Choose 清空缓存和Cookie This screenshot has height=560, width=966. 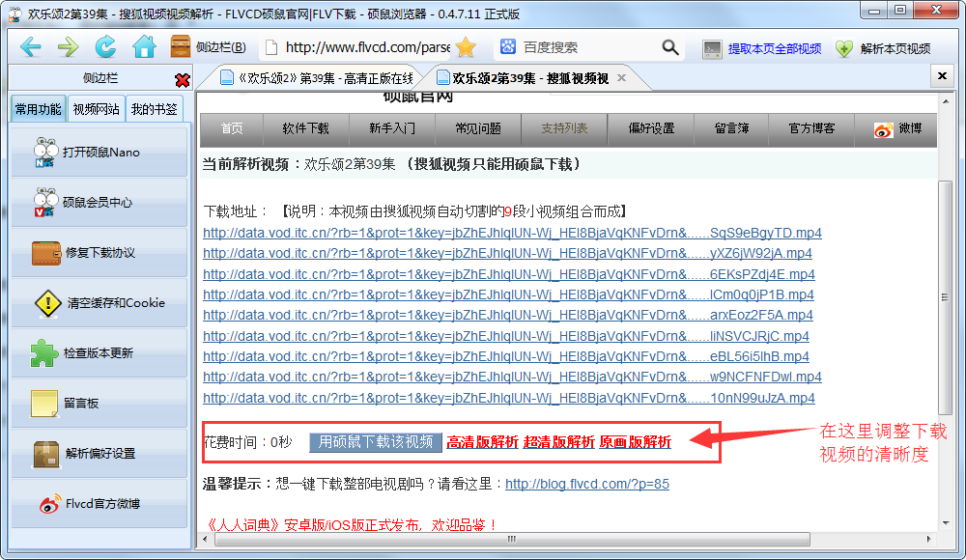pos(99,303)
